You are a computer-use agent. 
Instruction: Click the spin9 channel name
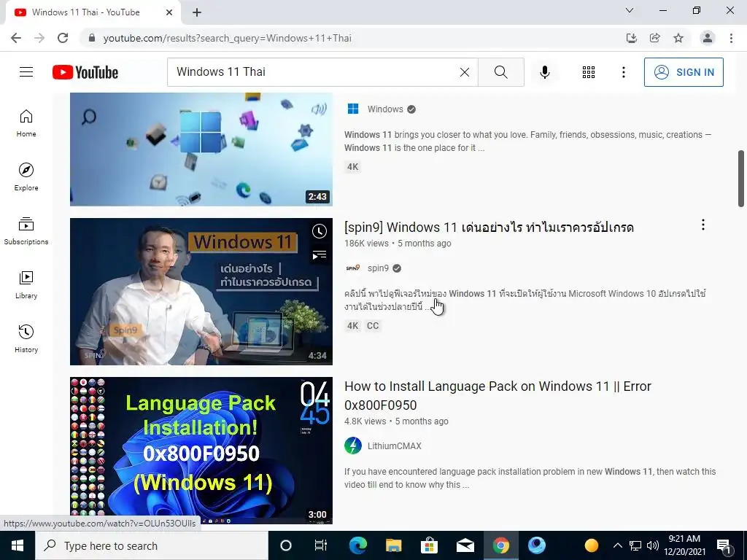(378, 268)
